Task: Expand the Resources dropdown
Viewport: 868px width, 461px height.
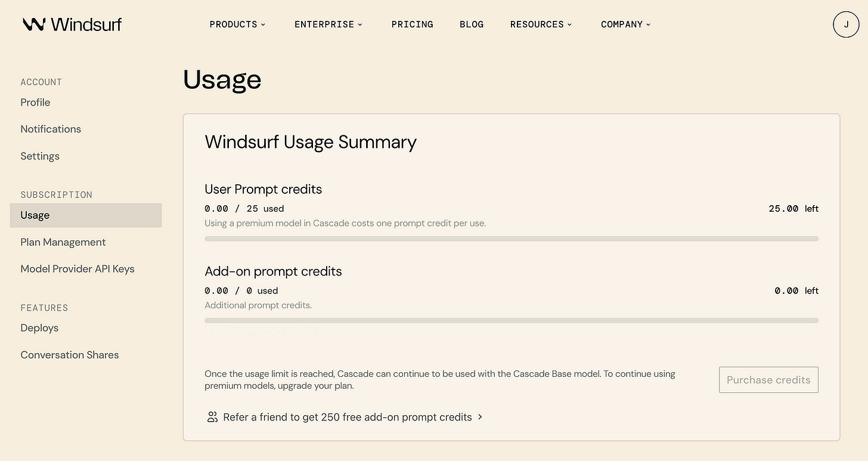Action: (x=540, y=24)
